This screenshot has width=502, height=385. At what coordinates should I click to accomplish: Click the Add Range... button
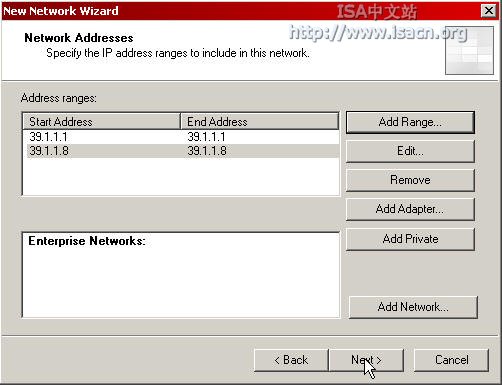[x=410, y=122]
